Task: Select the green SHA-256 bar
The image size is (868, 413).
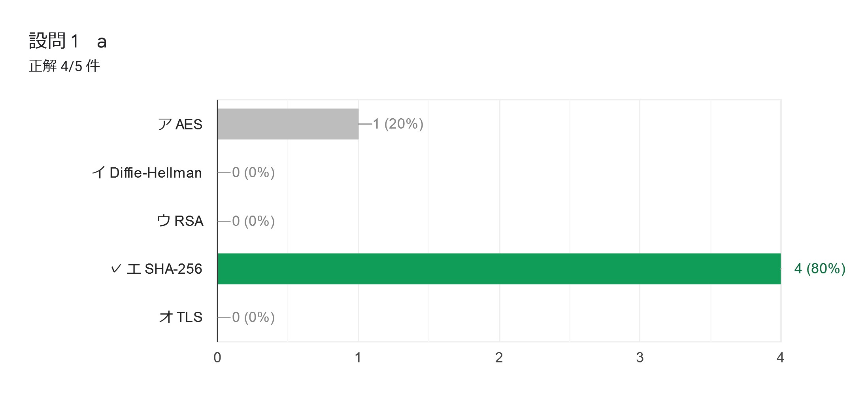Action: point(499,269)
